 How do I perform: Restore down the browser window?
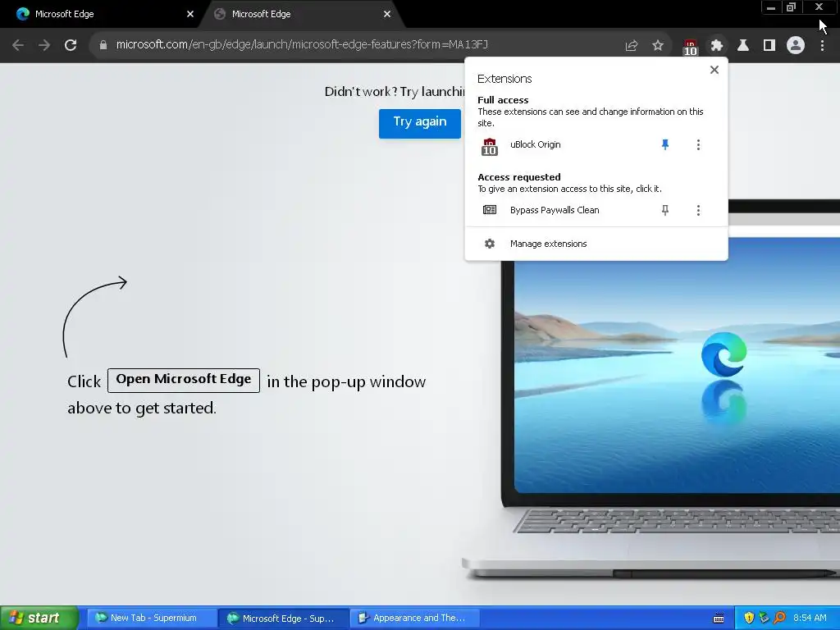coord(792,7)
